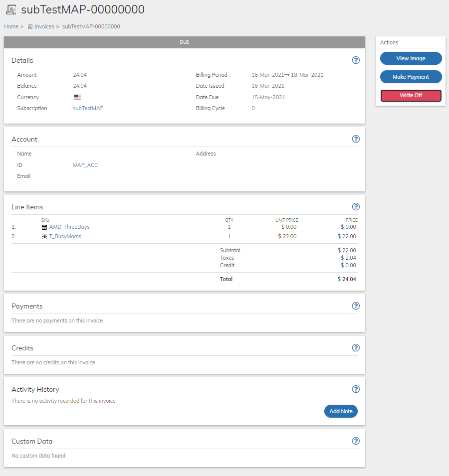
Task: Click 'No custom data found' text
Action: (38, 456)
